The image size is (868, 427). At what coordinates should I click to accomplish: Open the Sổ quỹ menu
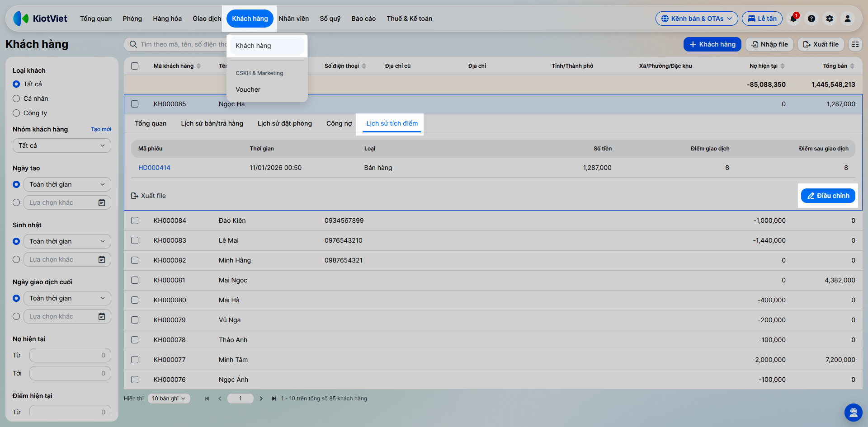330,19
